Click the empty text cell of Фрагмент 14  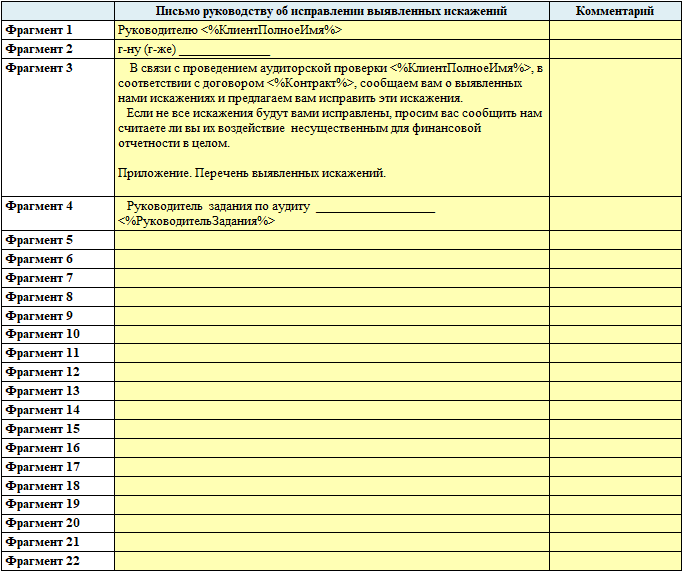331,410
